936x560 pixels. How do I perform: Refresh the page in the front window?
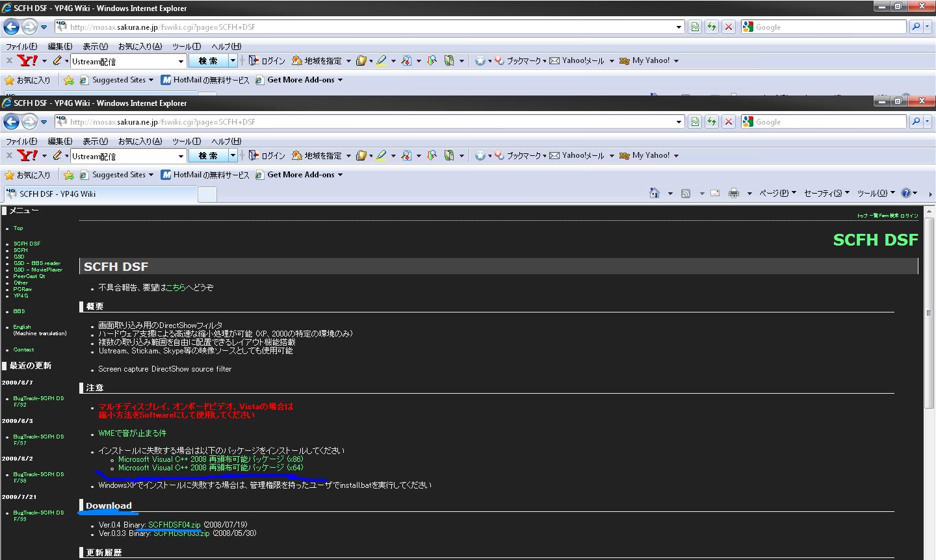coord(712,121)
